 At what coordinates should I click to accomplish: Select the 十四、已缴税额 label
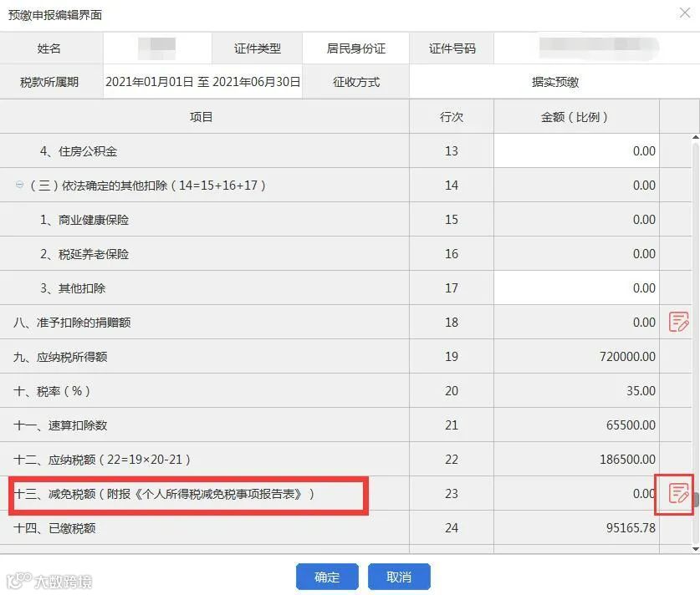click(x=54, y=528)
